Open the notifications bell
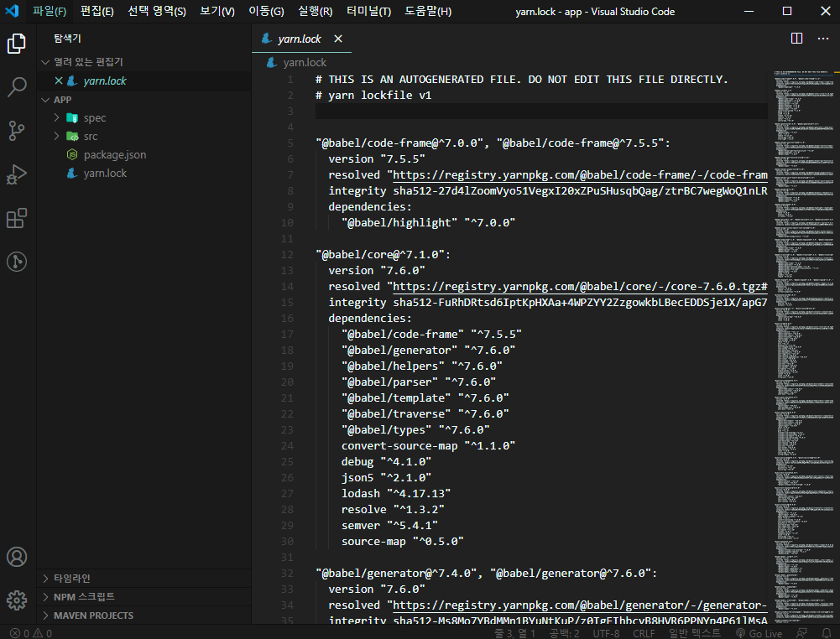The height and width of the screenshot is (639, 840). 827,633
